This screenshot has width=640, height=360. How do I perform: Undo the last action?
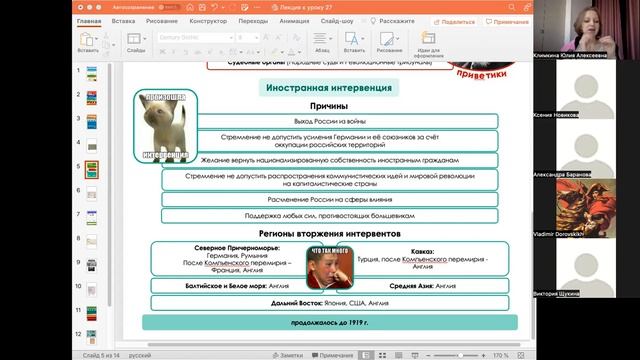[x=214, y=7]
